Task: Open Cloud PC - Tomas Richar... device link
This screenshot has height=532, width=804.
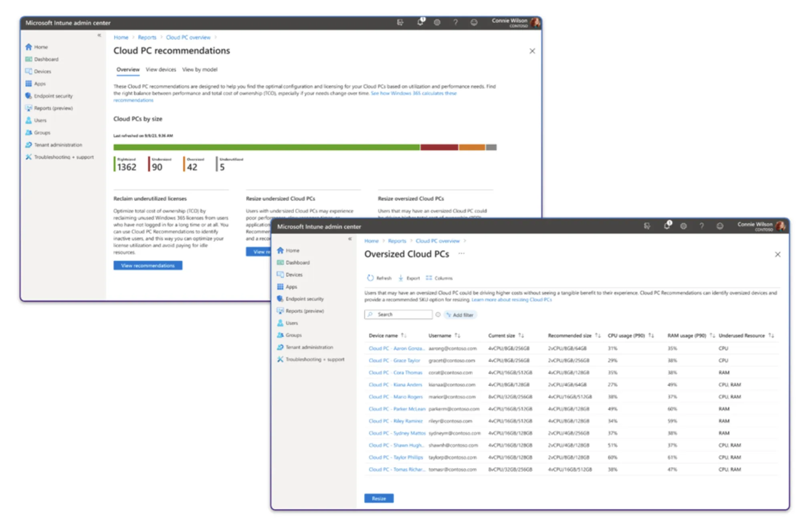Action: [x=396, y=470]
